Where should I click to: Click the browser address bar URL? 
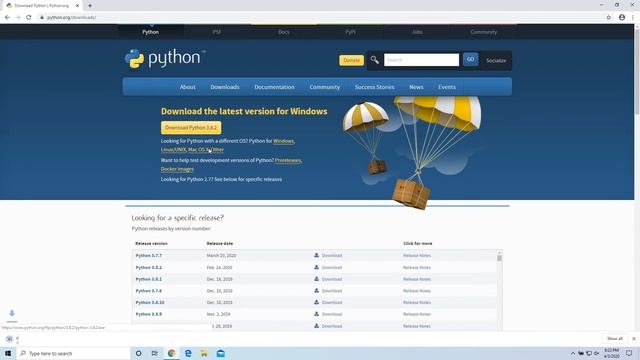pos(71,18)
